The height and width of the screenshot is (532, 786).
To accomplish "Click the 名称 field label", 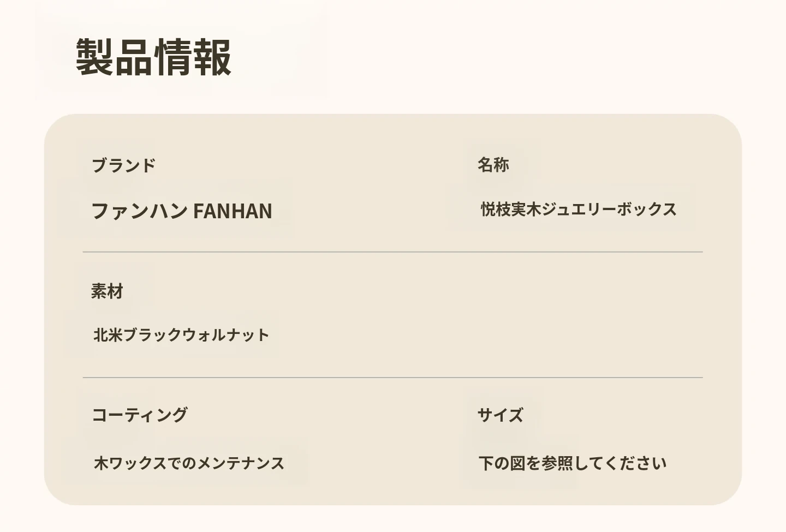I will click(493, 164).
